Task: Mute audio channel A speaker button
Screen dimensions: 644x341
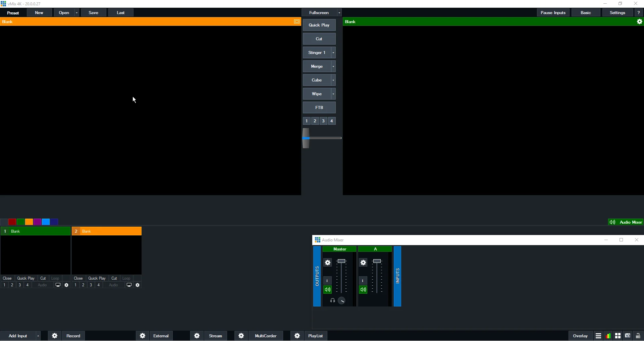Action: click(x=363, y=290)
